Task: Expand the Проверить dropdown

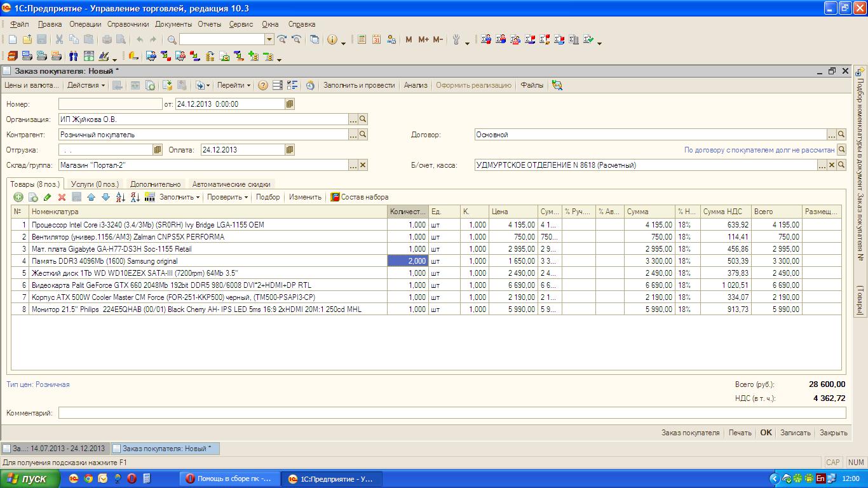Action: point(227,198)
